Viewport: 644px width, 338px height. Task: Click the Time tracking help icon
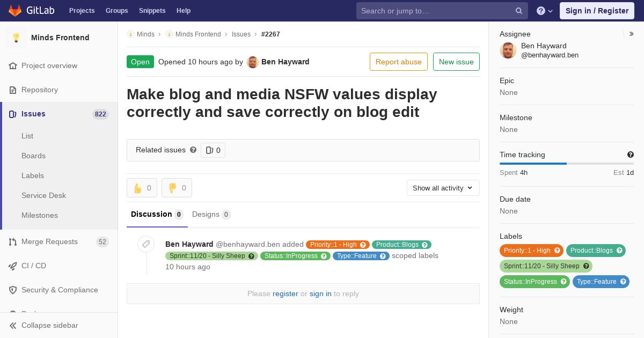(x=631, y=155)
